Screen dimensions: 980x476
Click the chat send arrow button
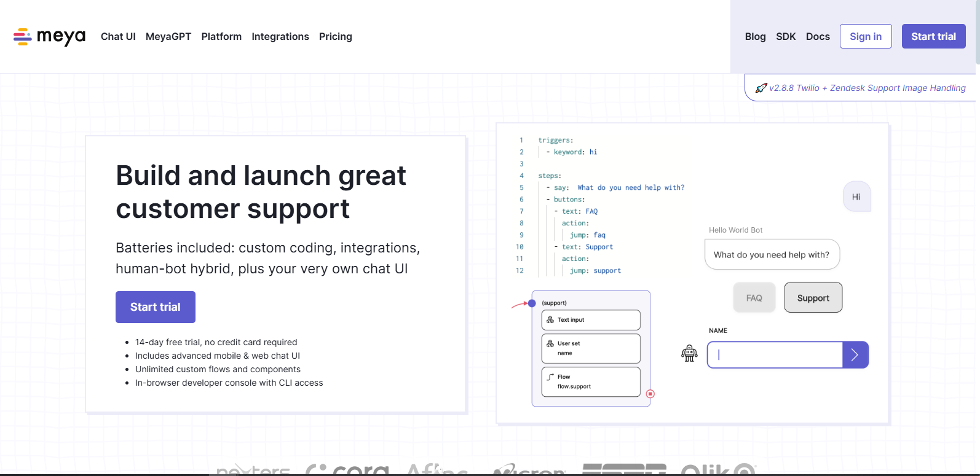click(x=855, y=355)
